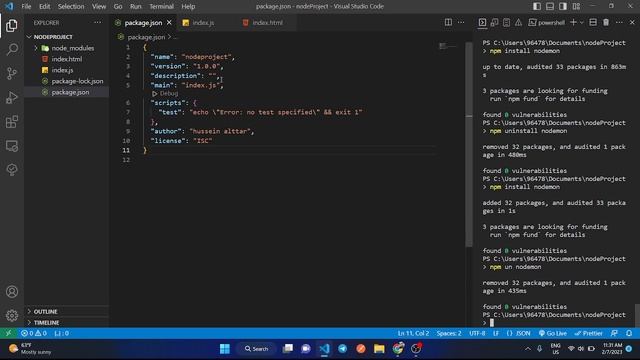Screen dimensions: 640x360
Task: Open the Extensions view
Action: [12, 122]
